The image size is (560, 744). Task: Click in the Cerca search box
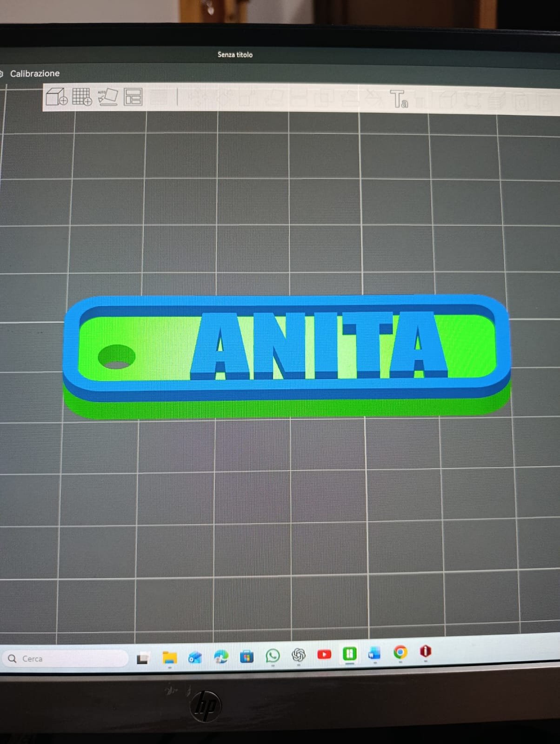[66, 658]
